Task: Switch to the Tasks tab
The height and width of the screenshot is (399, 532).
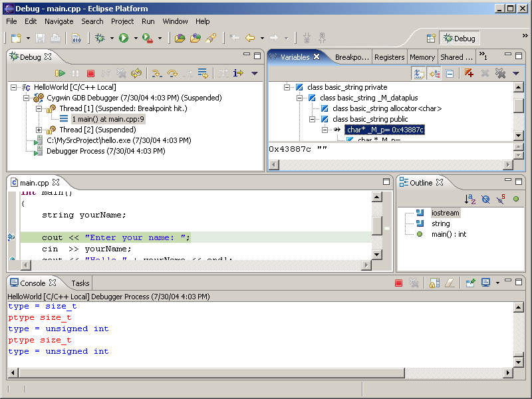Action: click(80, 283)
